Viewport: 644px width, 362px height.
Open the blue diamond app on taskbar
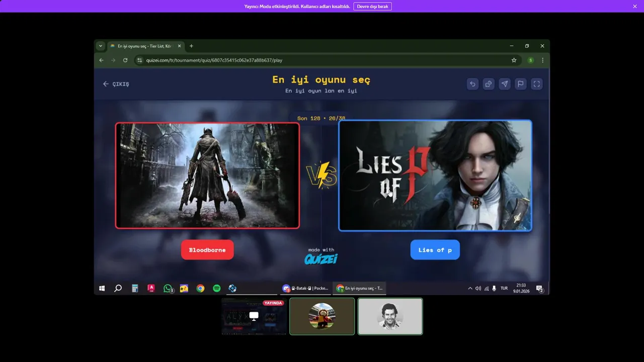point(232,289)
